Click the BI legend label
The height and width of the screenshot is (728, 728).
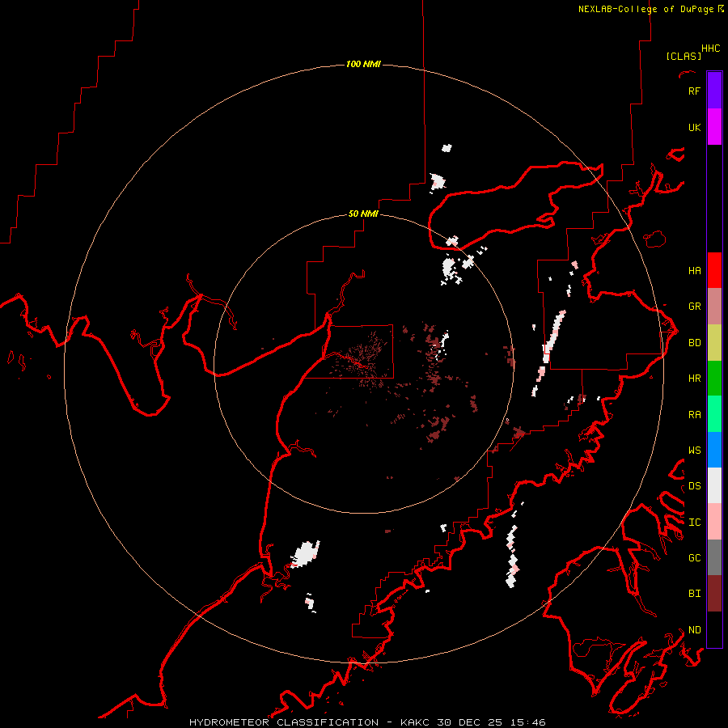pos(694,594)
